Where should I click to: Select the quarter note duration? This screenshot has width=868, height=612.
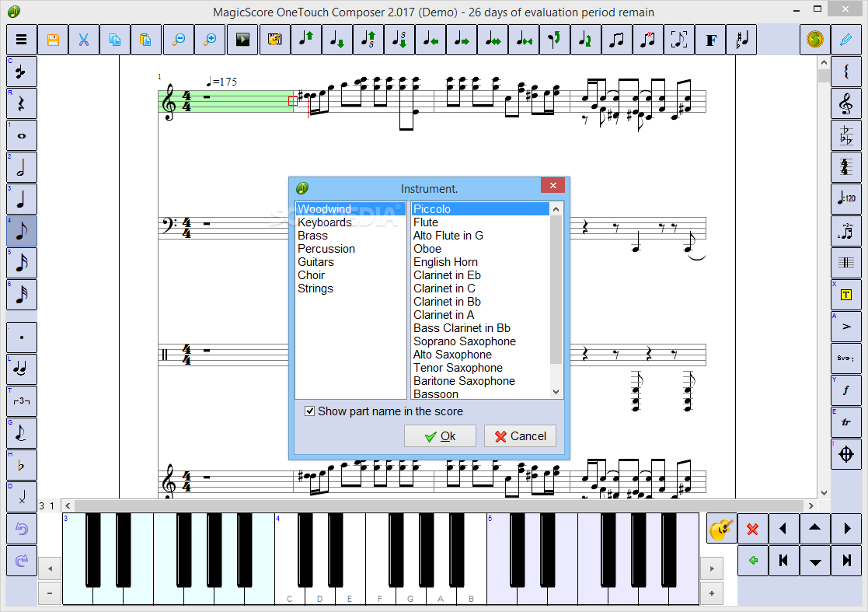22,199
